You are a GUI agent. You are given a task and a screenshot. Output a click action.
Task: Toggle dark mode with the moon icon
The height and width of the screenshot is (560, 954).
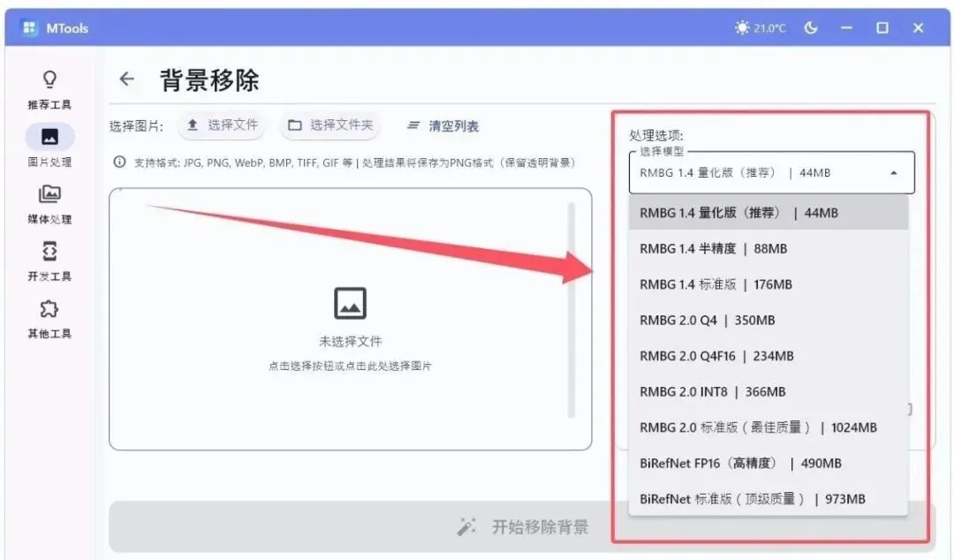coord(810,28)
